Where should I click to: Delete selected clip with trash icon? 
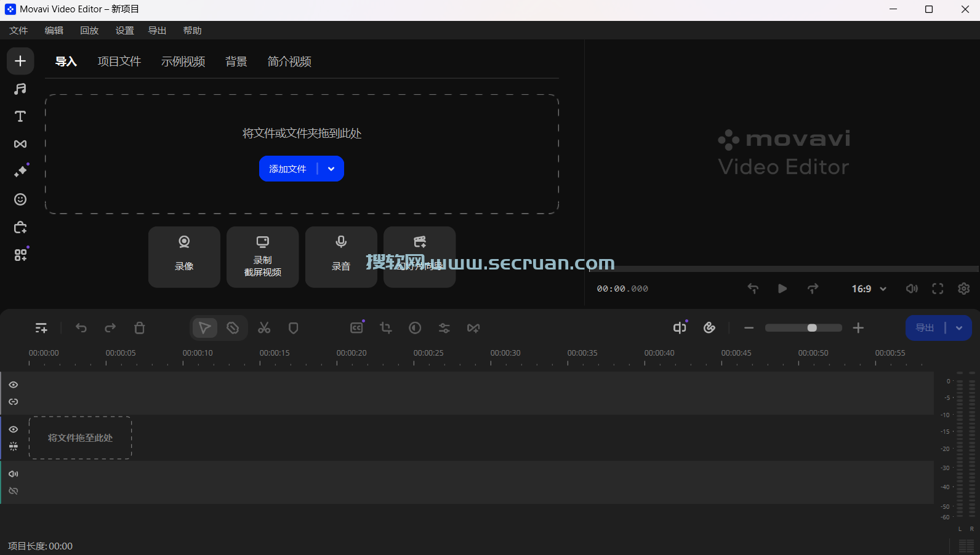140,328
